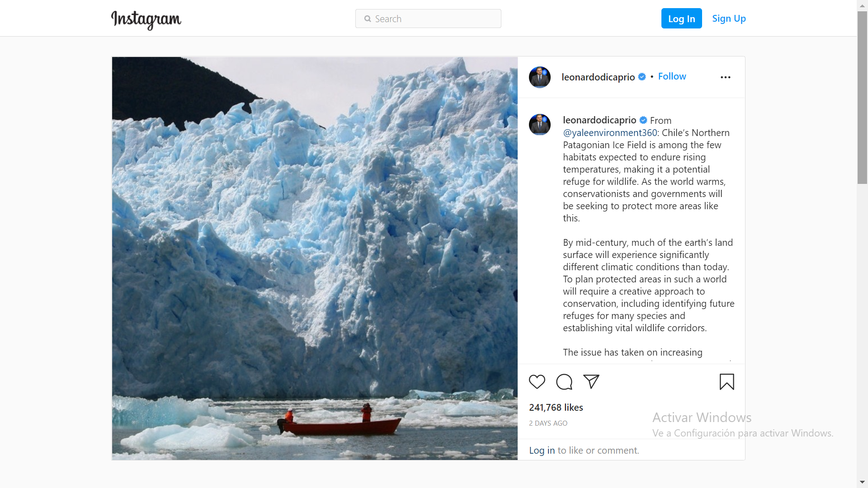
Task: Open the post options three-dot menu
Action: coord(726,77)
